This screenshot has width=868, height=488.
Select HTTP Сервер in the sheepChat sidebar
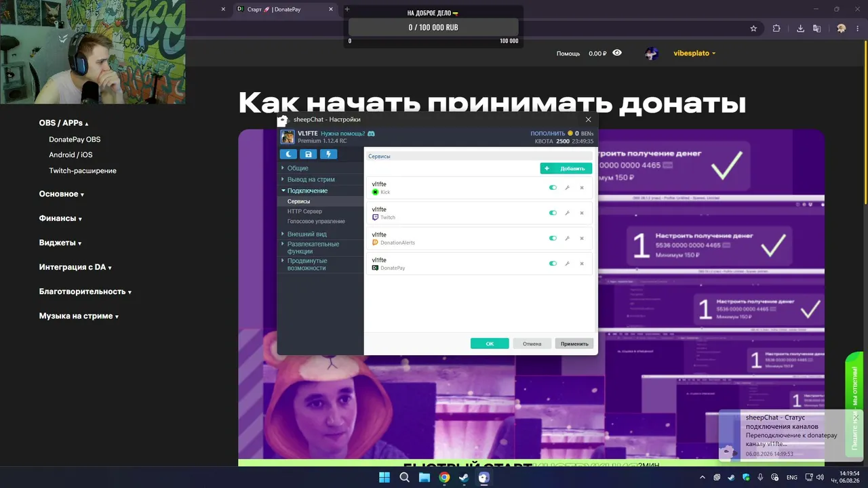(304, 211)
